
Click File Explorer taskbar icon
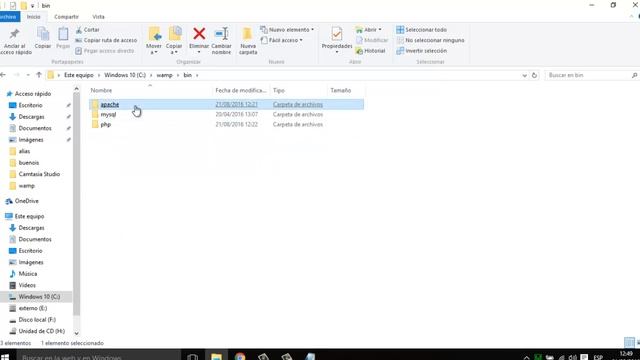coord(216,356)
